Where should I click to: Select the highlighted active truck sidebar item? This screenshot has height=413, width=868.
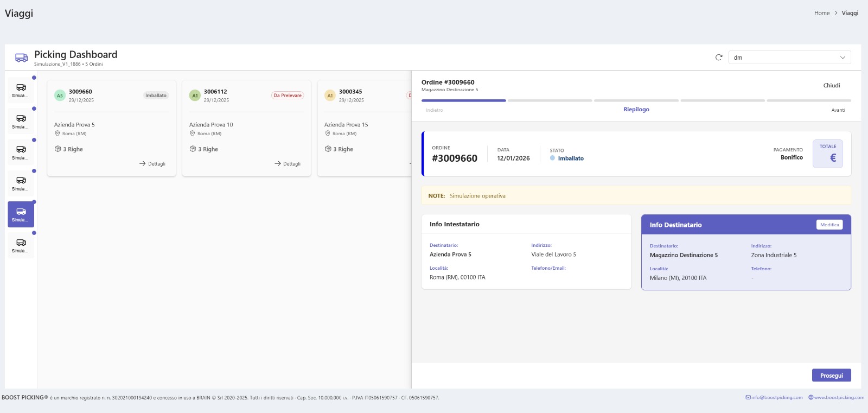21,214
